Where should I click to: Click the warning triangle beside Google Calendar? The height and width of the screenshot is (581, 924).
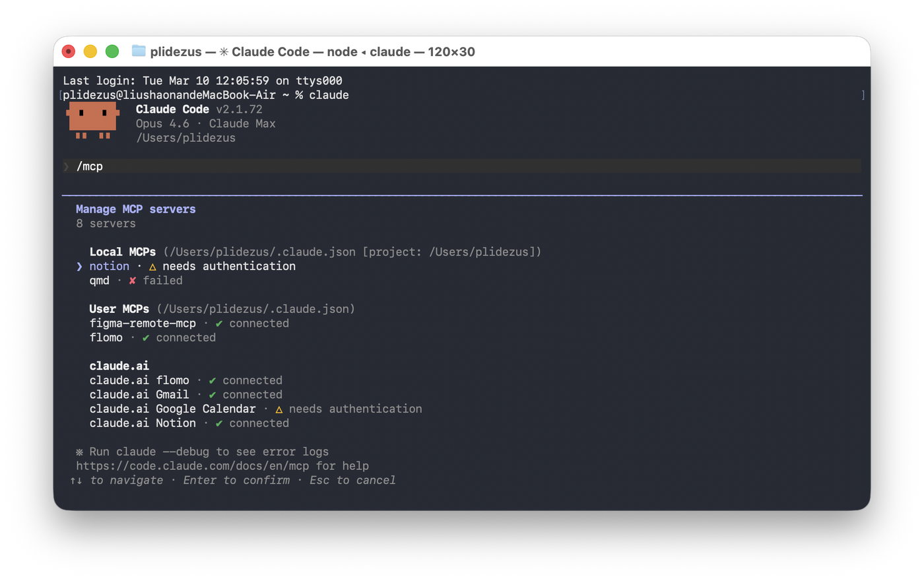click(x=279, y=409)
